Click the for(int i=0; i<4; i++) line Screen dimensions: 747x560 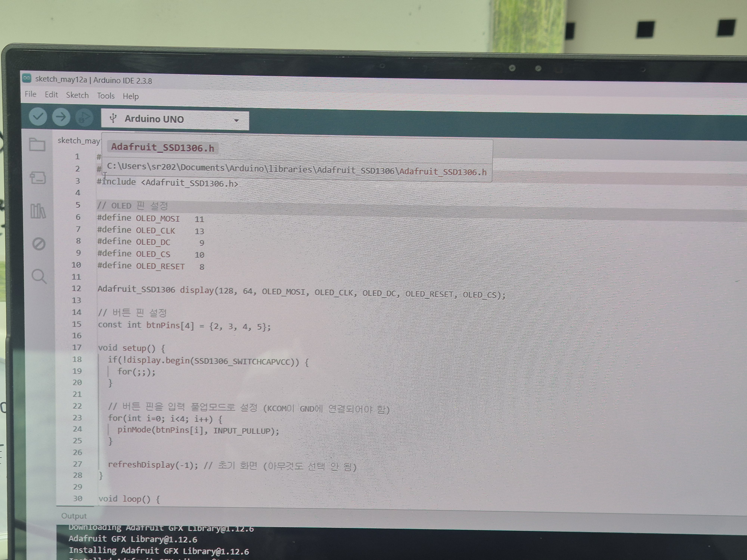click(165, 419)
